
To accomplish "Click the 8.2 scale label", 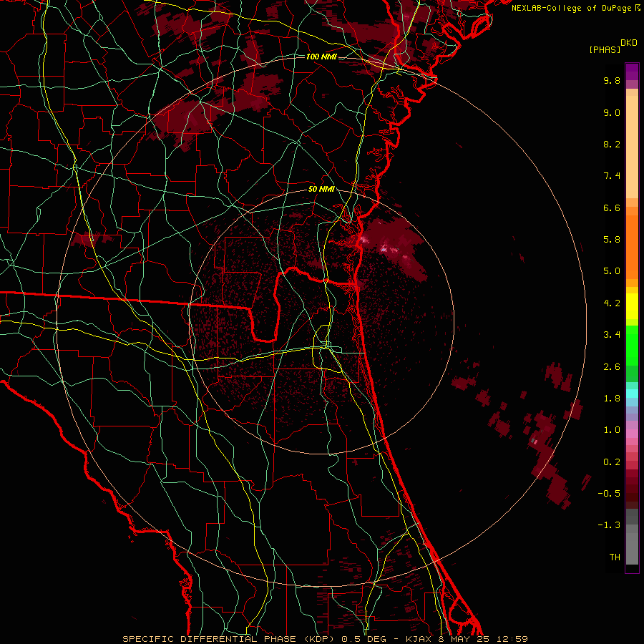I will click(x=612, y=144).
